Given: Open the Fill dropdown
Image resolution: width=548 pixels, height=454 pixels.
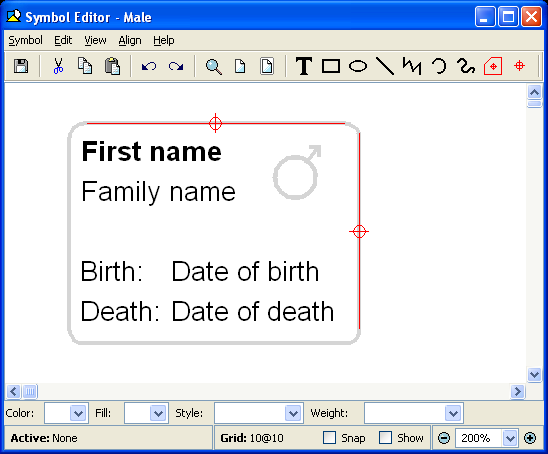Looking at the screenshot, I should pyautogui.click(x=158, y=413).
